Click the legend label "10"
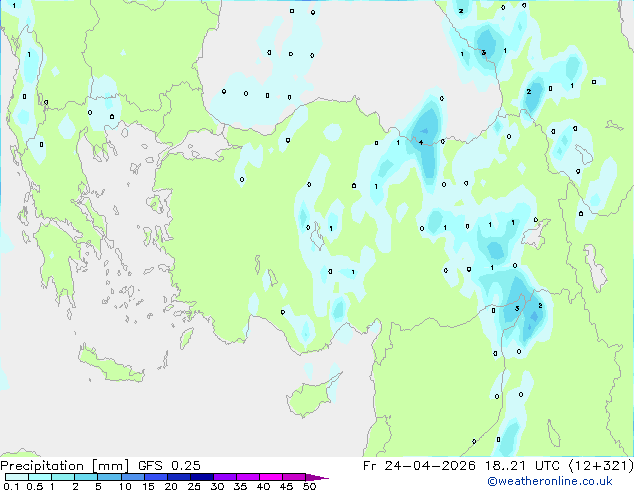The image size is (634, 490). click(x=125, y=486)
